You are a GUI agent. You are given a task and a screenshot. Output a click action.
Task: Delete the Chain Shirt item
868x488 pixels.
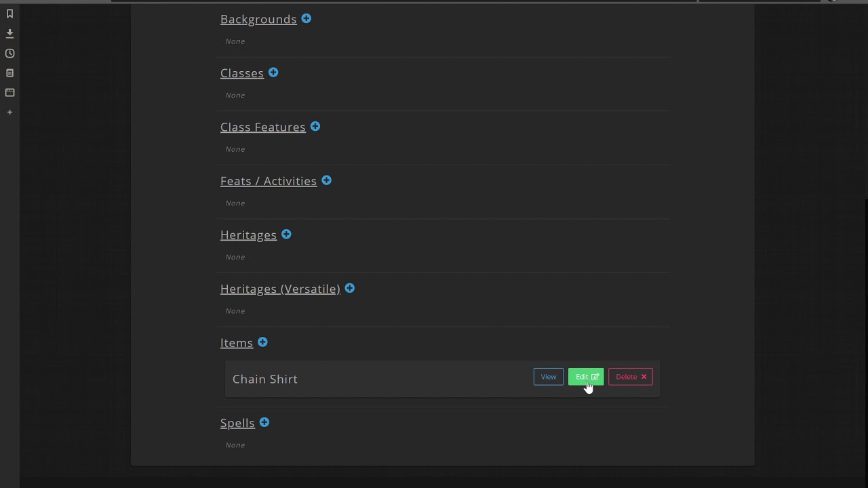pyautogui.click(x=631, y=377)
